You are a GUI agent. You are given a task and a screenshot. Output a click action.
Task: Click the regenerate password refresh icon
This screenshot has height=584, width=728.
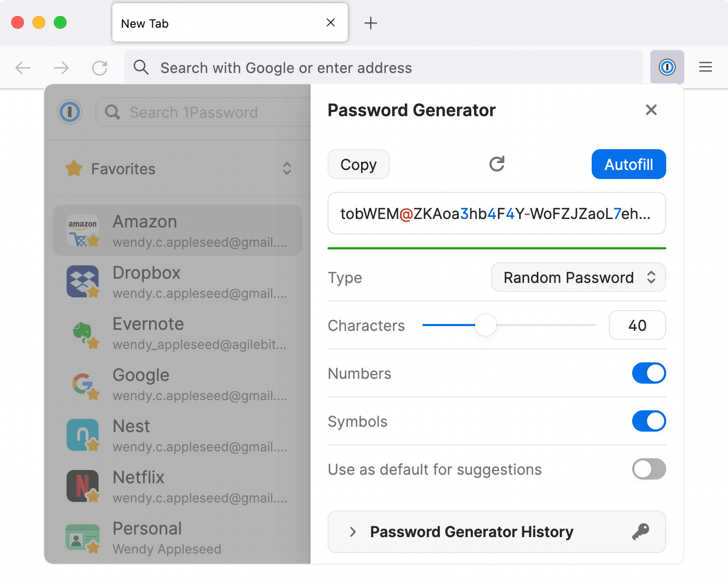point(496,164)
